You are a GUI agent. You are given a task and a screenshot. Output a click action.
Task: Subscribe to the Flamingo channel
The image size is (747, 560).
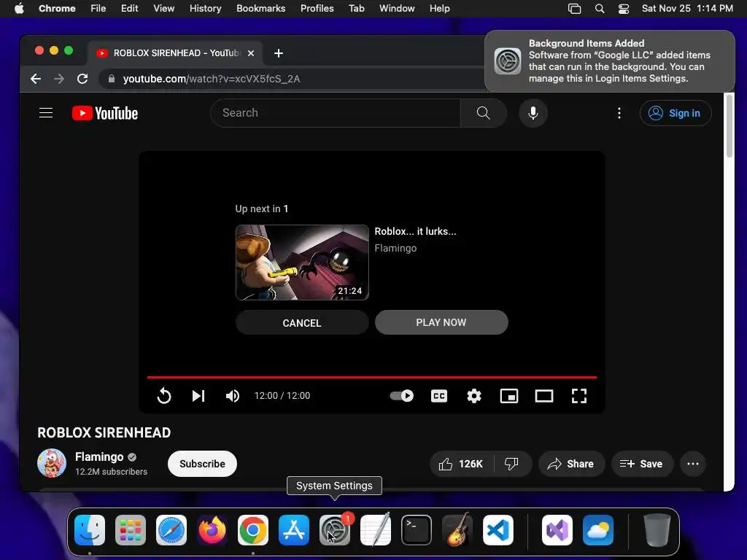[x=202, y=464]
